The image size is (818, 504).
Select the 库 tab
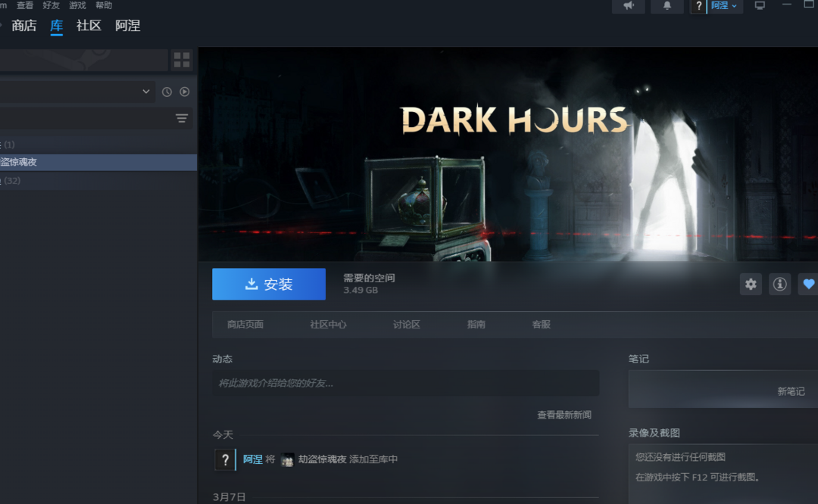pos(56,26)
